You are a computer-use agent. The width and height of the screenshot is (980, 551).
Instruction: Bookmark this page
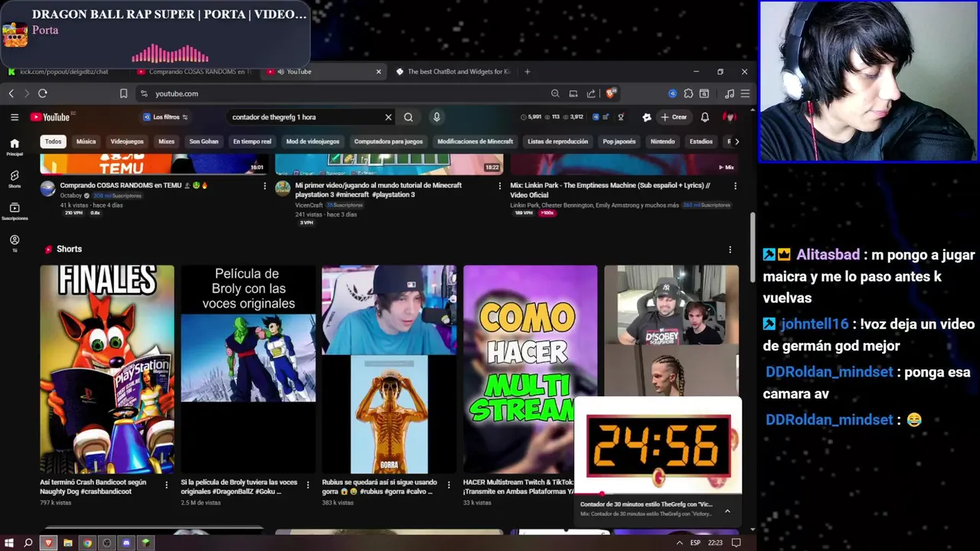[123, 93]
